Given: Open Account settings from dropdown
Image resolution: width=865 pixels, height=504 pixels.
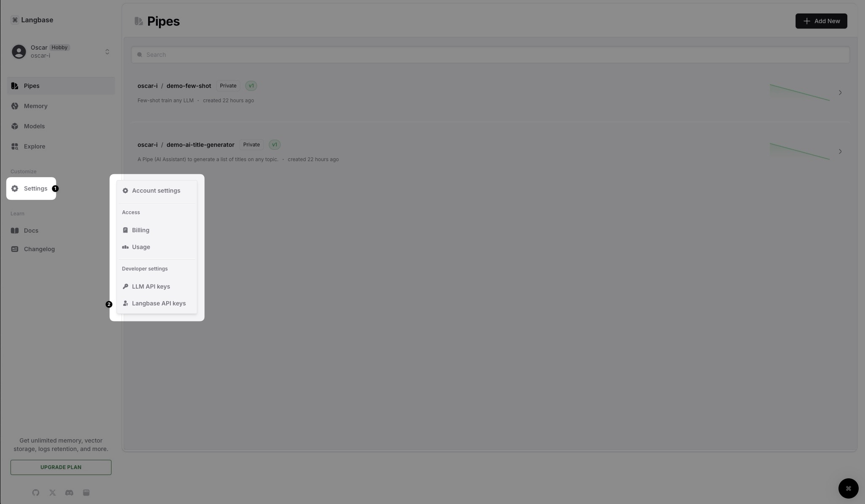Looking at the screenshot, I should (156, 191).
